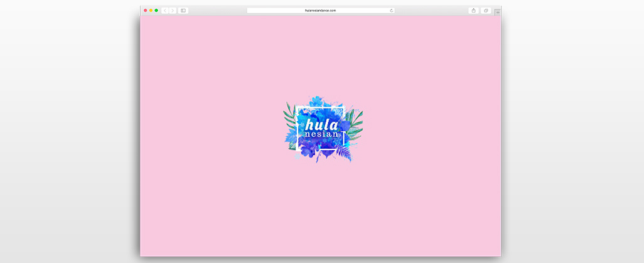Screen dimensions: 644x263
Task: Click green leaves right of logo
Action: 356,122
